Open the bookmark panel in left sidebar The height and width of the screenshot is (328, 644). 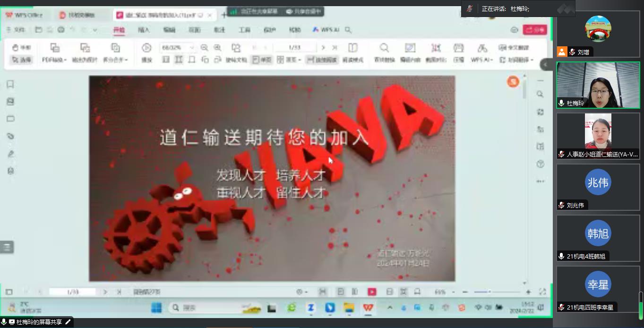(10, 84)
